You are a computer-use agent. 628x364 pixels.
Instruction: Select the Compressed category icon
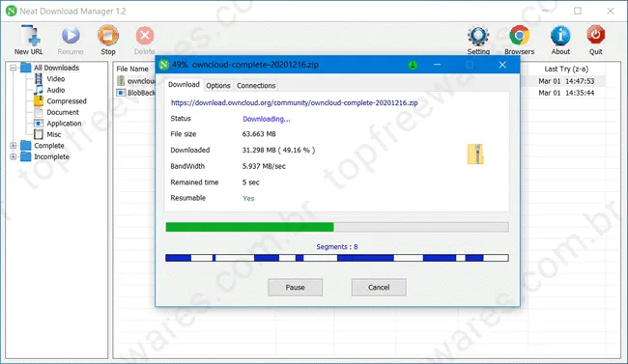pyautogui.click(x=39, y=101)
